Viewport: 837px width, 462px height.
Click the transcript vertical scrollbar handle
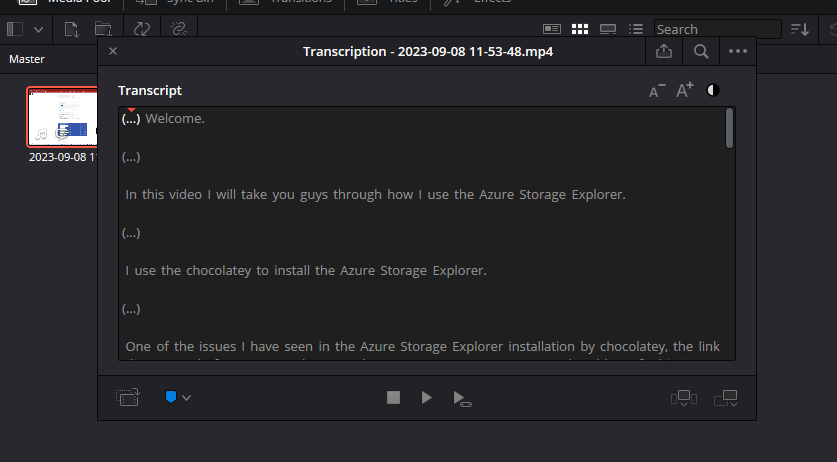(729, 128)
